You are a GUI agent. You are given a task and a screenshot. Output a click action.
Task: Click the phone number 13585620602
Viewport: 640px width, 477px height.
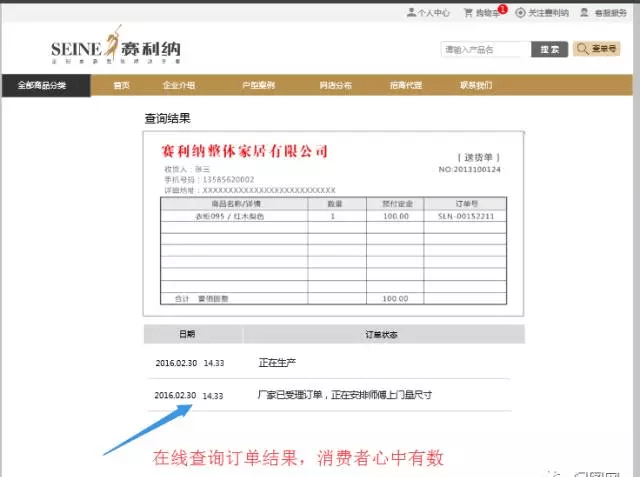pos(229,180)
